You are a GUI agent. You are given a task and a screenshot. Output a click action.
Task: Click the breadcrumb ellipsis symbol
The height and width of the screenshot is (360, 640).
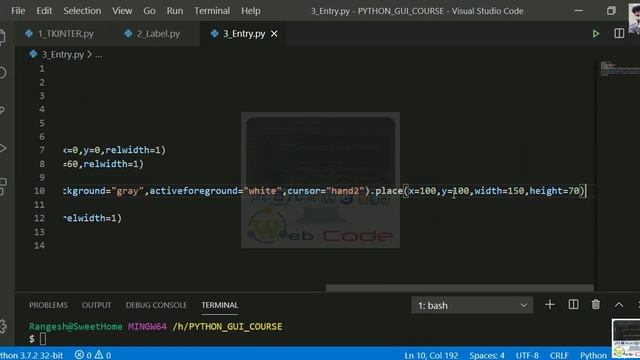click(99, 55)
